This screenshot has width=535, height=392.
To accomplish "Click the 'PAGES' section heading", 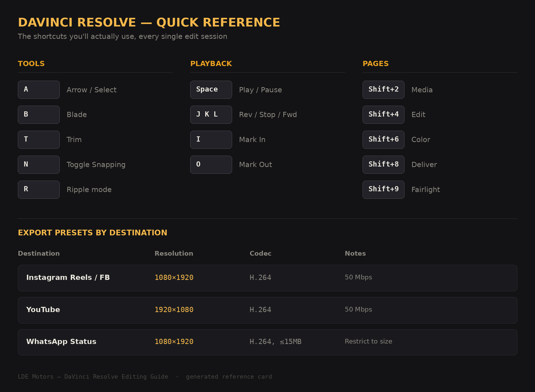I will [375, 64].
